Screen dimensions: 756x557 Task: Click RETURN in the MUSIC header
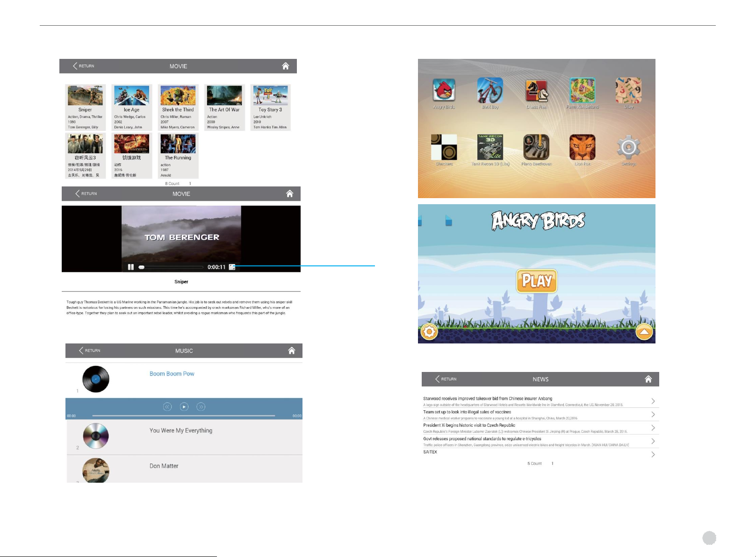click(x=90, y=350)
